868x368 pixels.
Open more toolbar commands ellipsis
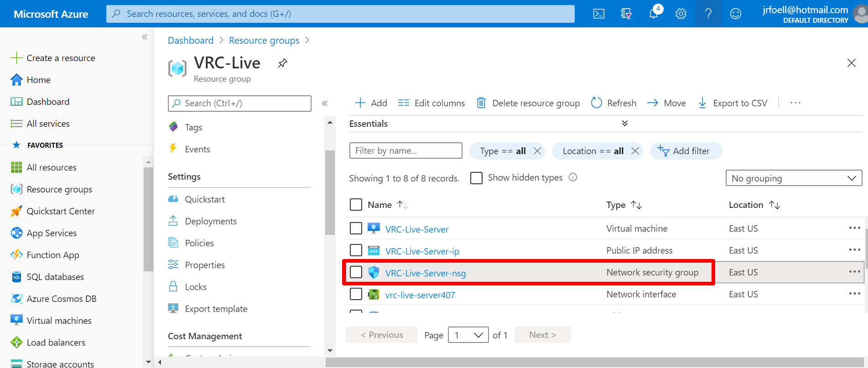795,103
